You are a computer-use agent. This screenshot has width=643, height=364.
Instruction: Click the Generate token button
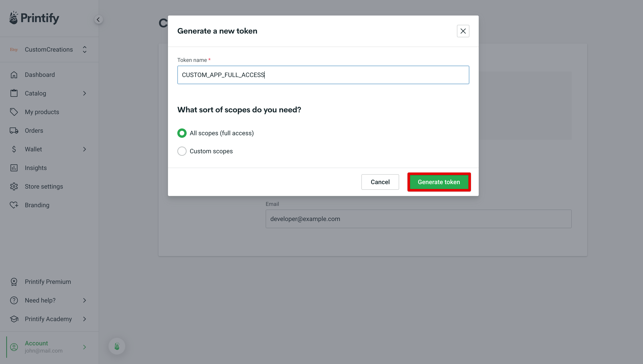point(439,182)
